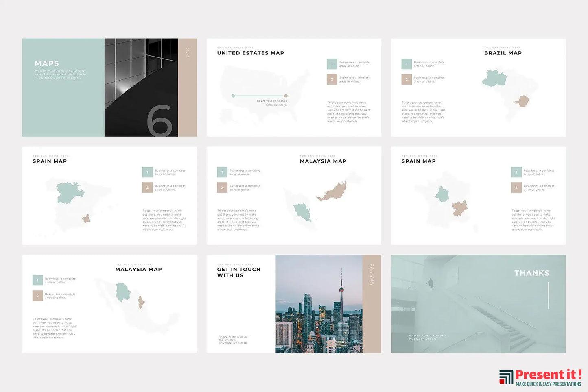The image size is (588, 392).
Task: Click the "UNITED ESTATES MAP" heading
Action: [250, 53]
